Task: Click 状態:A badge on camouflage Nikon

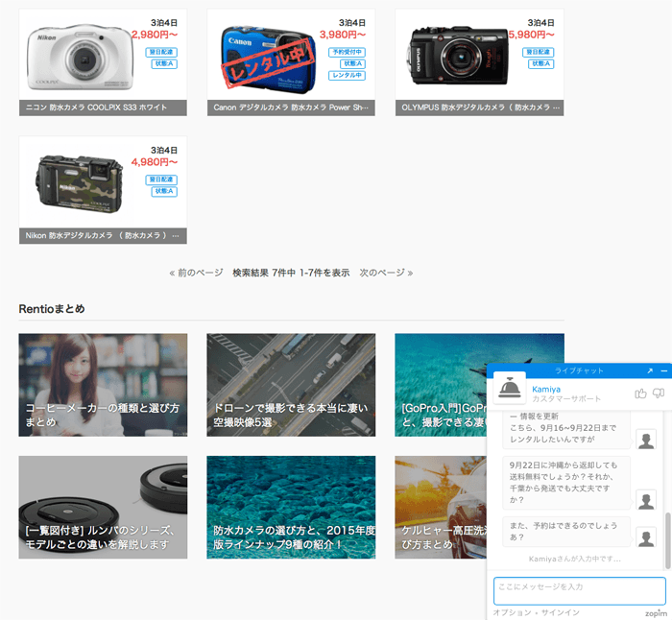Action: coord(164,191)
